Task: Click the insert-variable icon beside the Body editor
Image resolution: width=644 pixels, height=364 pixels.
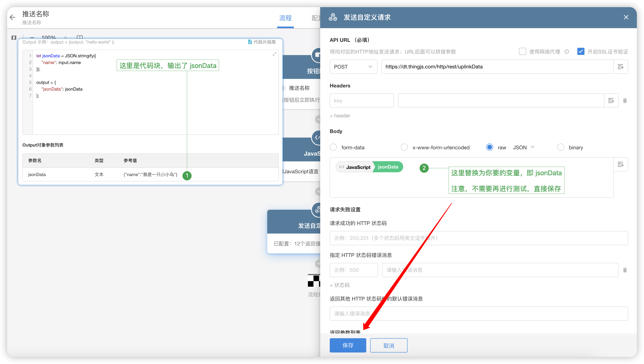Action: tap(621, 165)
